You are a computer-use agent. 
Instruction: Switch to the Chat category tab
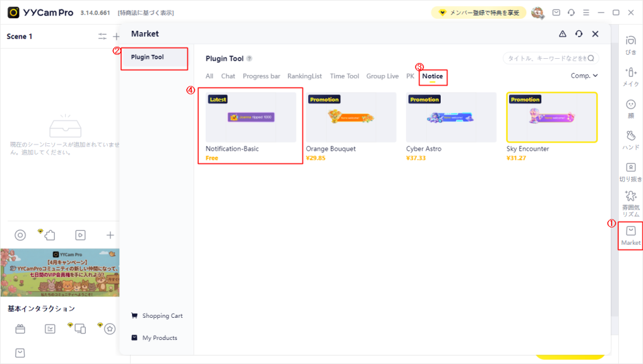(x=228, y=76)
